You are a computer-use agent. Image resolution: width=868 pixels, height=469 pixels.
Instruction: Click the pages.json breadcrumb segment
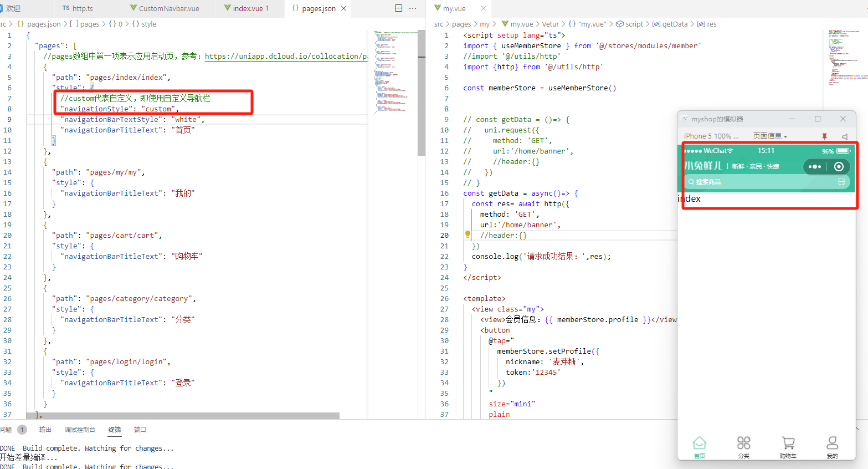[x=39, y=24]
